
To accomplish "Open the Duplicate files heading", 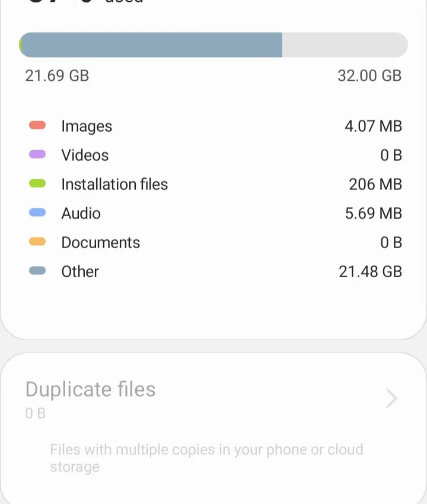I will point(90,389).
